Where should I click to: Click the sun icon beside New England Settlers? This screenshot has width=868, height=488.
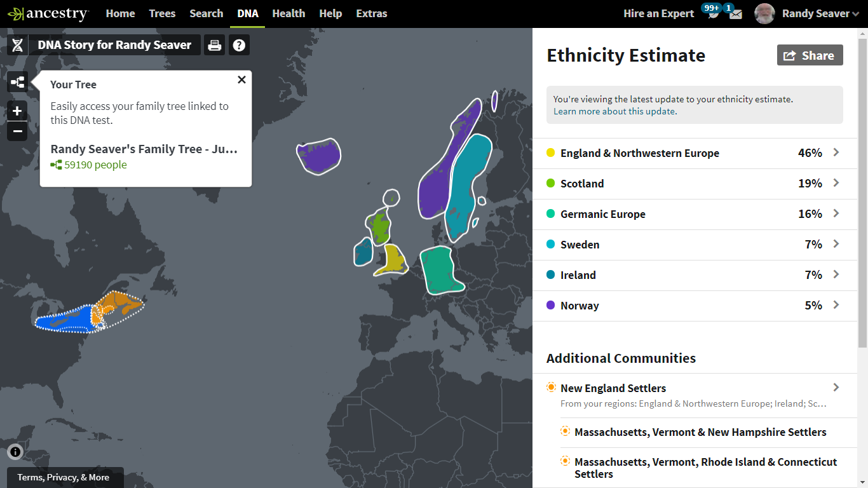point(550,386)
